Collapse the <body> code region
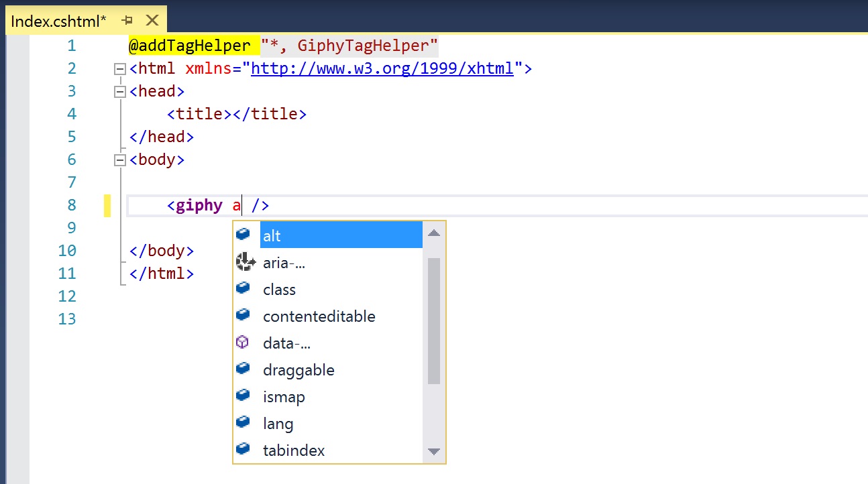Viewport: 868px width, 484px height. click(x=119, y=160)
